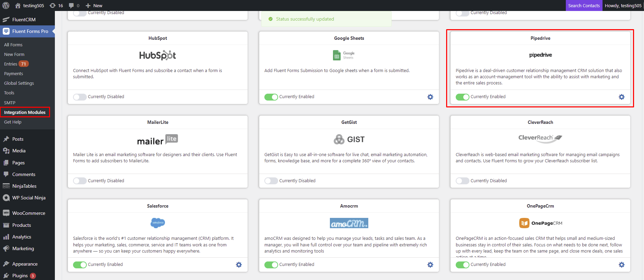Image resolution: width=644 pixels, height=280 pixels.
Task: Click Search Contacts button
Action: (584, 5)
